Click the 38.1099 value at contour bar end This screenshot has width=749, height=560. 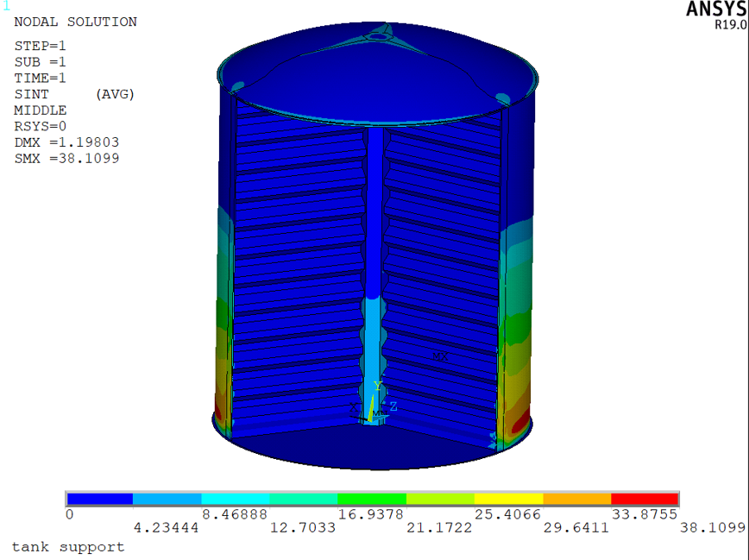click(x=713, y=528)
